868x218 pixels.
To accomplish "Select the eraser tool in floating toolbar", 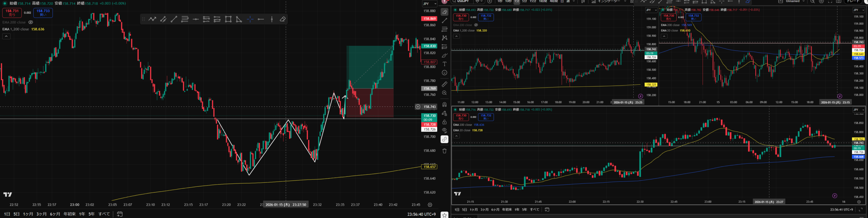I will [282, 19].
